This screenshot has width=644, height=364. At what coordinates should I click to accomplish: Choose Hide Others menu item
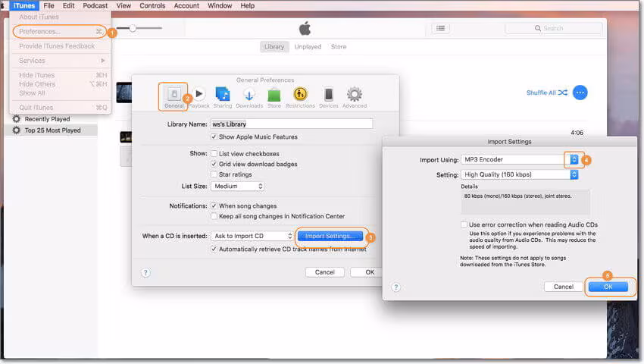pos(61,84)
